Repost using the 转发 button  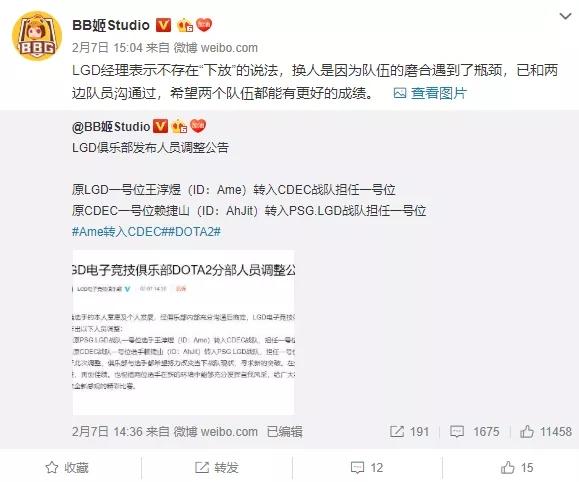[x=216, y=468]
